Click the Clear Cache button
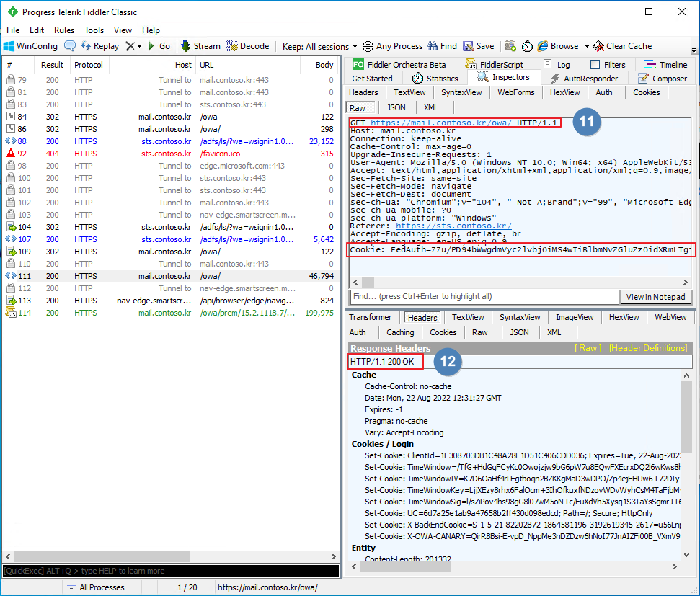The height and width of the screenshot is (596, 700). tap(622, 46)
